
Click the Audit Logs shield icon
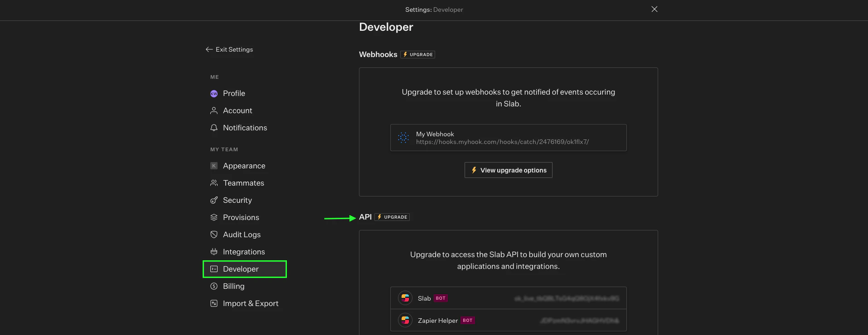click(x=214, y=234)
